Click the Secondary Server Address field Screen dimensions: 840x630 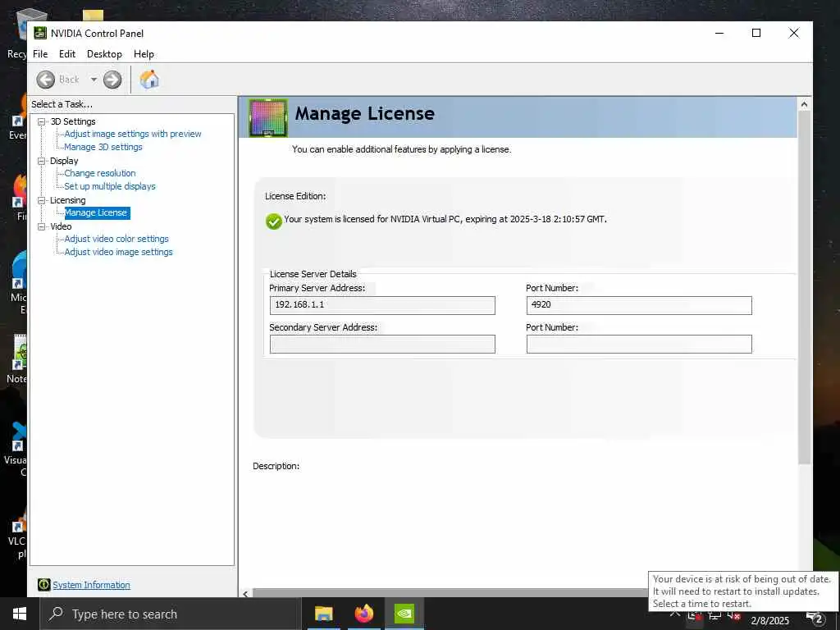coord(382,344)
